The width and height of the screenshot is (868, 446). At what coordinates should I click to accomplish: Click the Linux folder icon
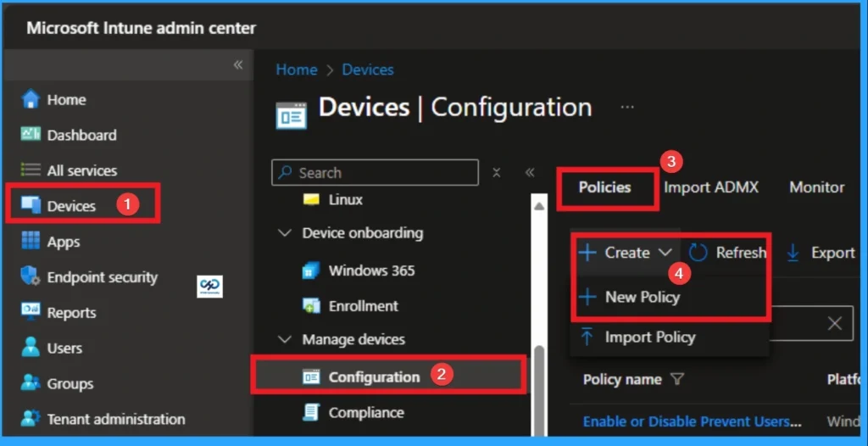(312, 199)
